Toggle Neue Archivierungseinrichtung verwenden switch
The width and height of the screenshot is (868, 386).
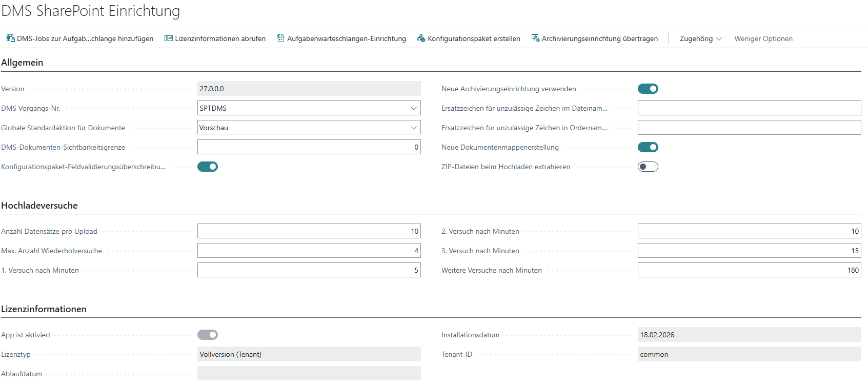pyautogui.click(x=648, y=89)
